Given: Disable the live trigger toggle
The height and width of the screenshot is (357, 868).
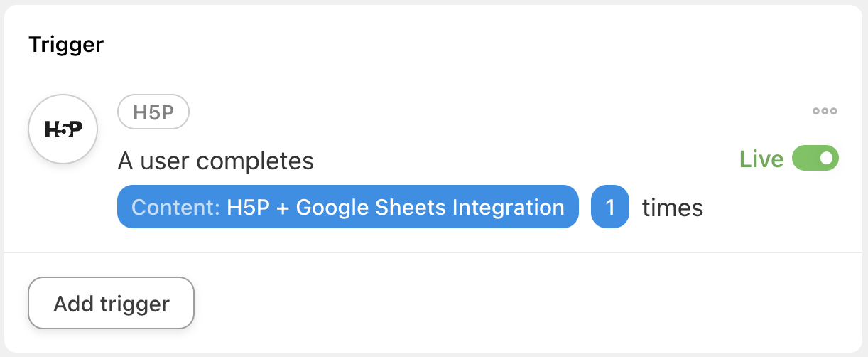Looking at the screenshot, I should click(x=815, y=159).
